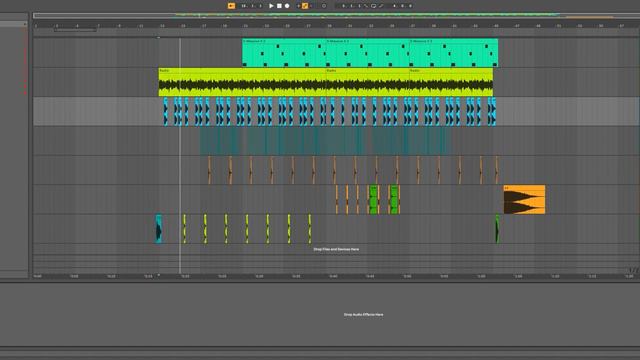Arm the round Record button
This screenshot has width=640, height=360.
pyautogui.click(x=287, y=6)
